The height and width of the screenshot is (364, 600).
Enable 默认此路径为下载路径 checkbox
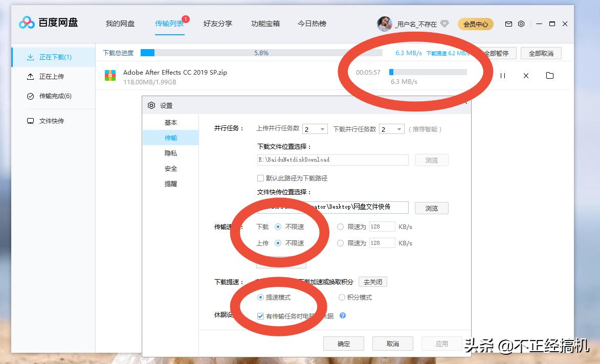pyautogui.click(x=261, y=177)
